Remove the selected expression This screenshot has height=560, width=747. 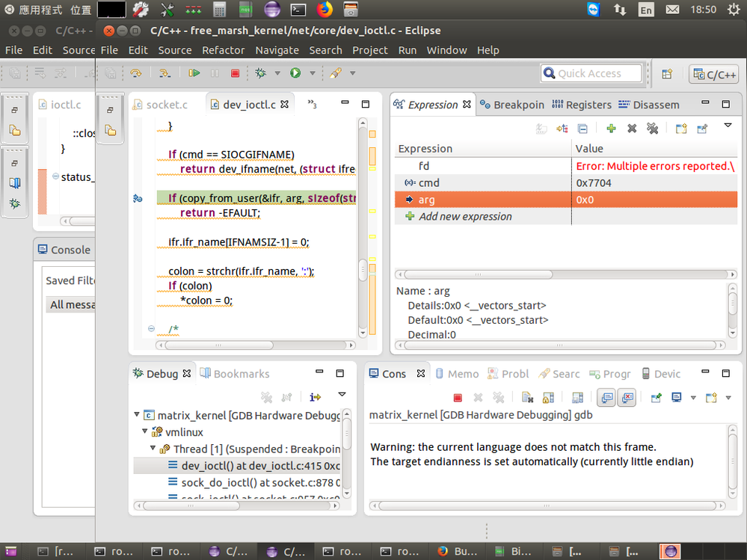(632, 129)
